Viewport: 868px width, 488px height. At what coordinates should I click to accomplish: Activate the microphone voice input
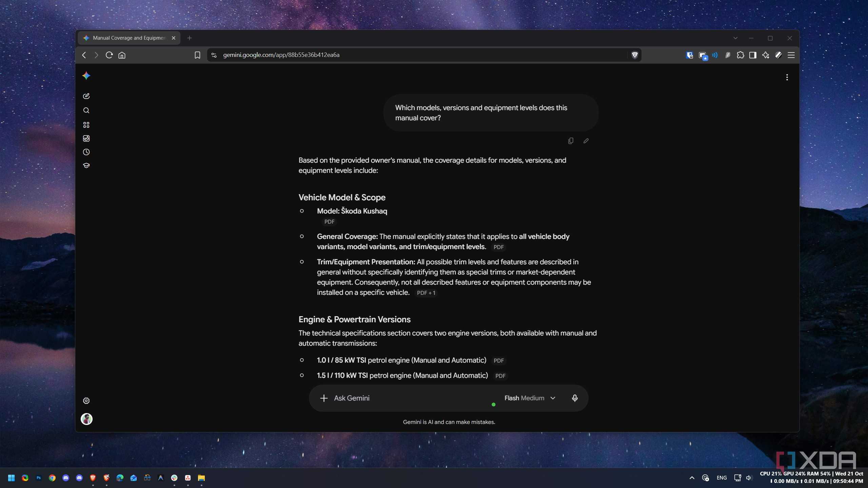click(x=575, y=398)
